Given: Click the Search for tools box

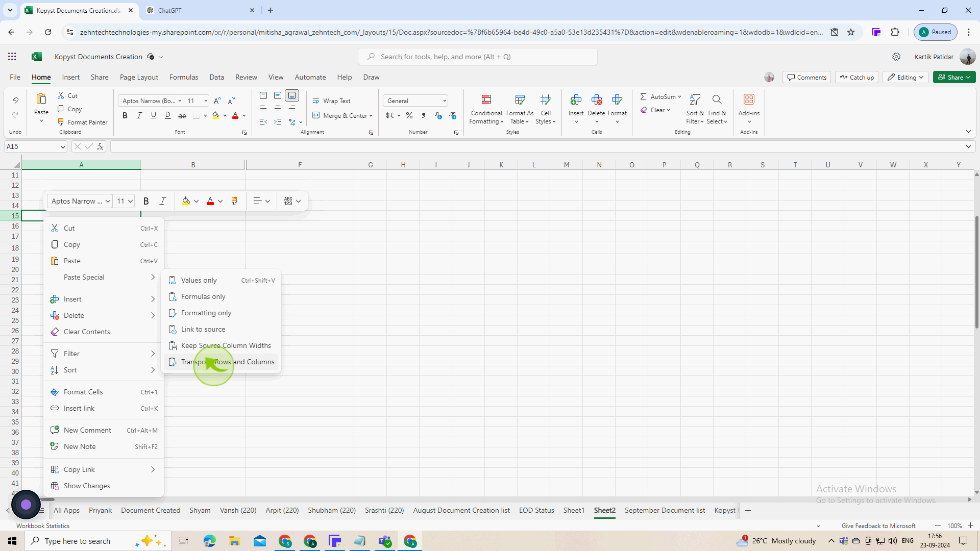Looking at the screenshot, I should point(478,57).
